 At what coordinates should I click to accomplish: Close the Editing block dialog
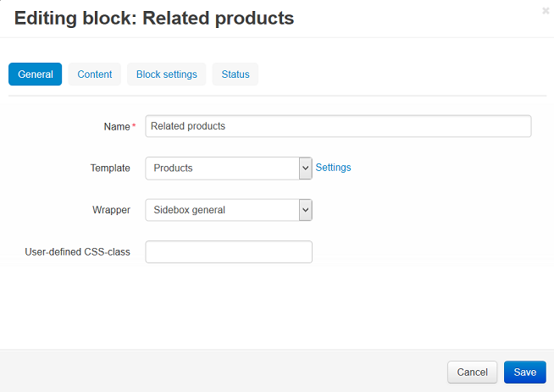pos(546,11)
